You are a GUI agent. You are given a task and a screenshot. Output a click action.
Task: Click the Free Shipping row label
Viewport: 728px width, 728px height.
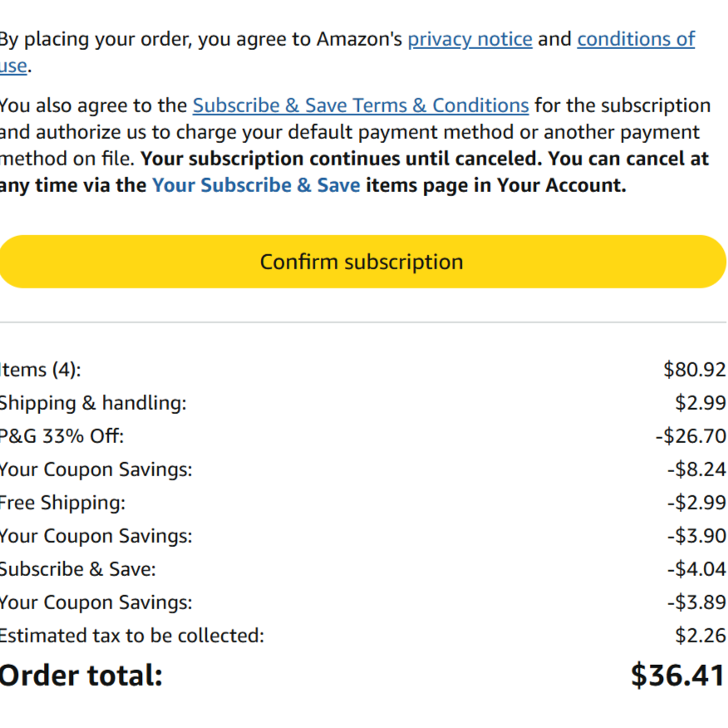coord(62,503)
